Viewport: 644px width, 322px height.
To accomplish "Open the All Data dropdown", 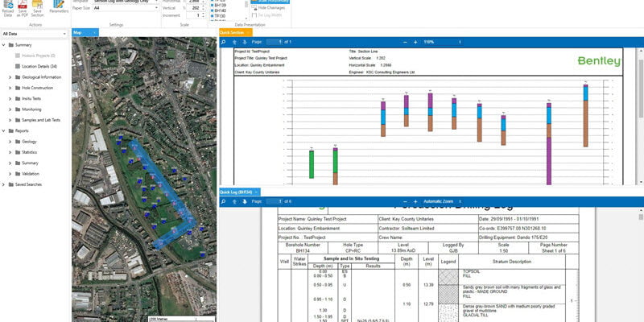I will (x=34, y=34).
